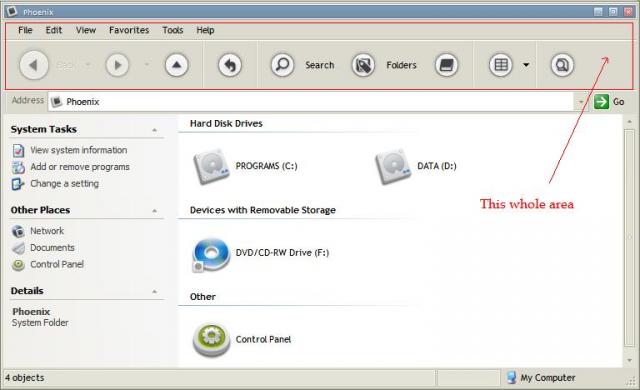Open the Views dropdown arrow
The height and width of the screenshot is (390, 640).
tap(526, 65)
